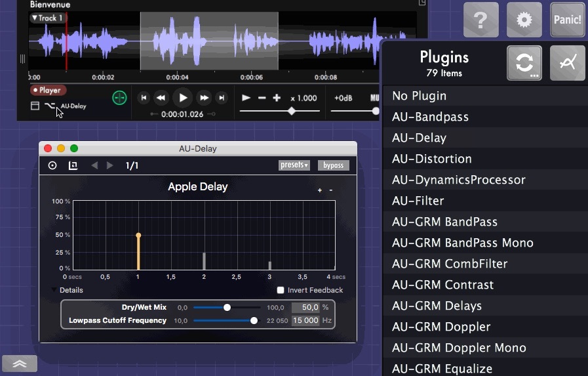Hit the Panic! button

tap(568, 20)
